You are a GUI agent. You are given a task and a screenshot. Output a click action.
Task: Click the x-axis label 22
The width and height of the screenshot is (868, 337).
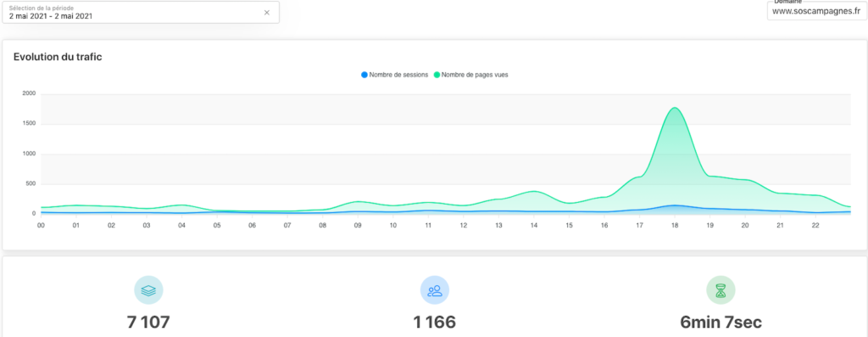click(x=816, y=226)
